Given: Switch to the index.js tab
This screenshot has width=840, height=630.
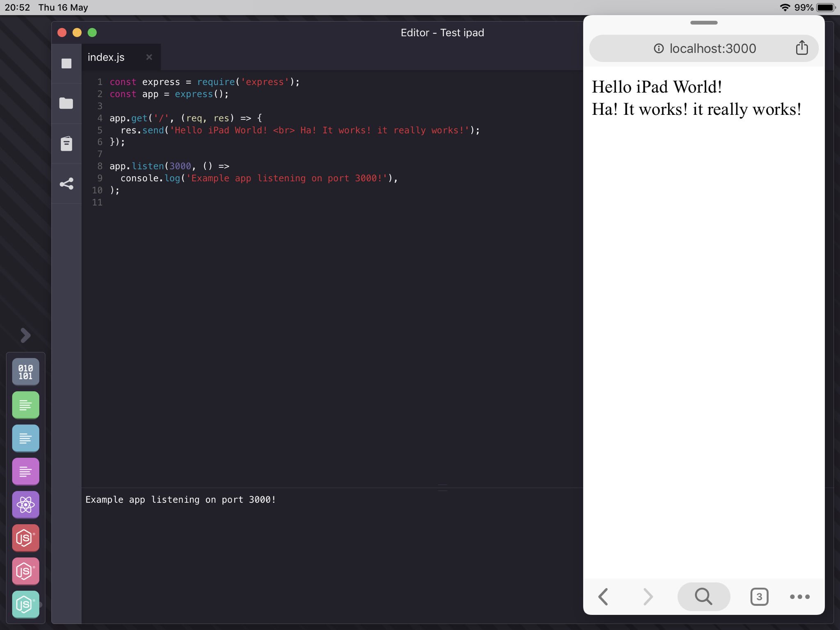Looking at the screenshot, I should 106,57.
